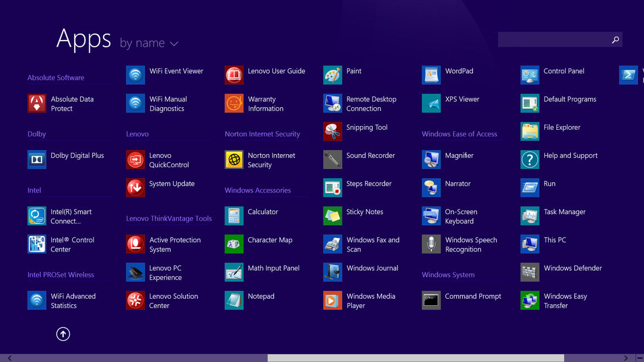The width and height of the screenshot is (644, 362).
Task: Open Windows Defender icon
Action: 530,272
